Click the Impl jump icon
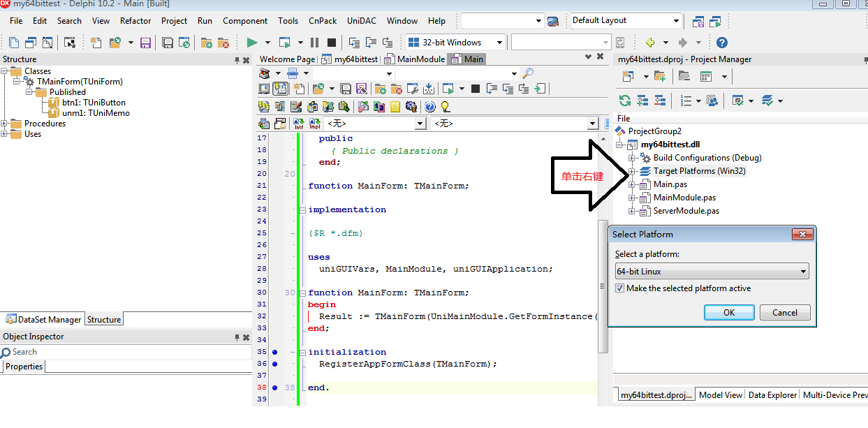This screenshot has width=868, height=428. pyautogui.click(x=315, y=124)
